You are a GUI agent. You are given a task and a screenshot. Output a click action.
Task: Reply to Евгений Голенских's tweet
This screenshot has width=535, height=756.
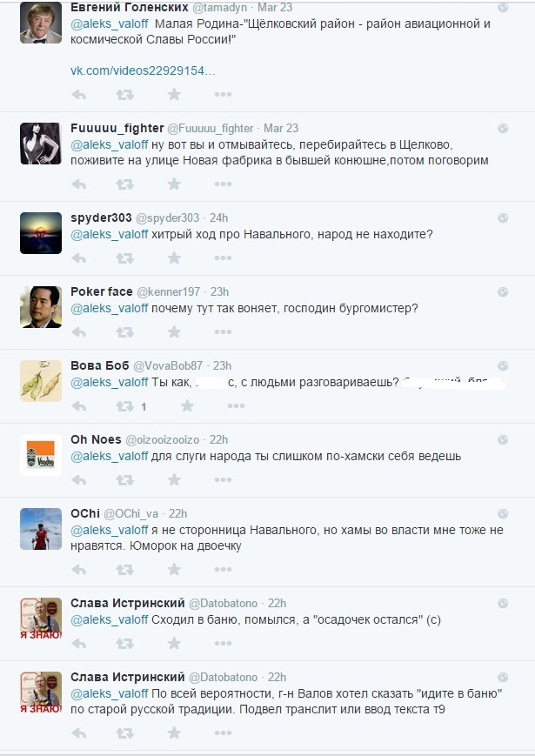[79, 95]
